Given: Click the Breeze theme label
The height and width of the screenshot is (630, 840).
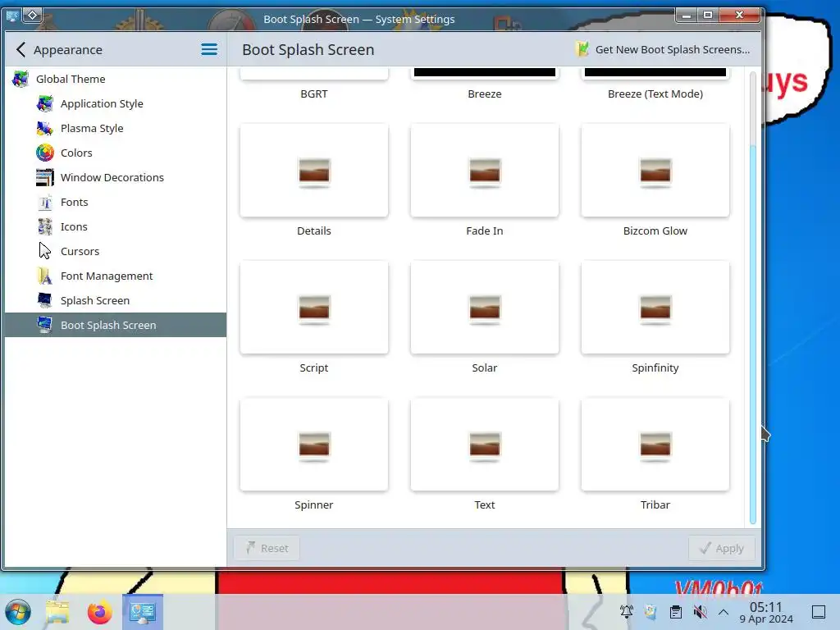Looking at the screenshot, I should 485,94.
